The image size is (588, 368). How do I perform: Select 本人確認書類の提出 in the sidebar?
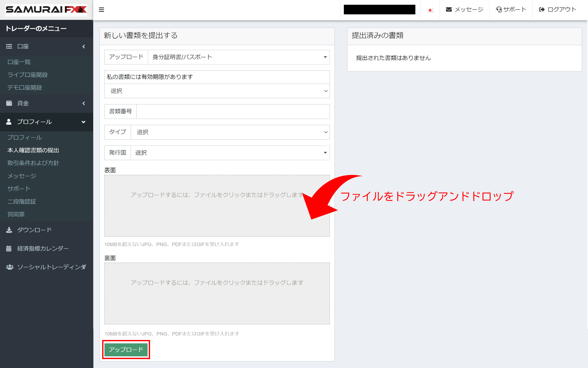coord(33,150)
